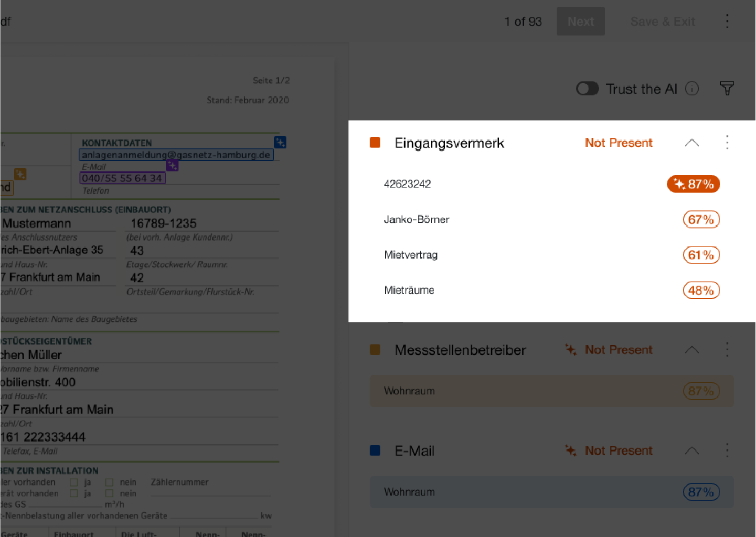Click the 87% AI confidence badge for 42623242

(x=694, y=184)
